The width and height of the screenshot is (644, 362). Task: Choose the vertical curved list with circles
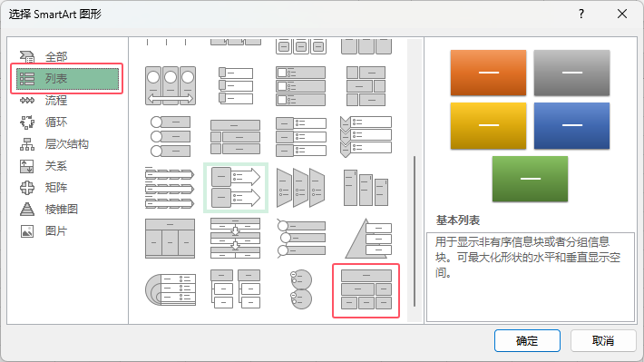[300, 239]
